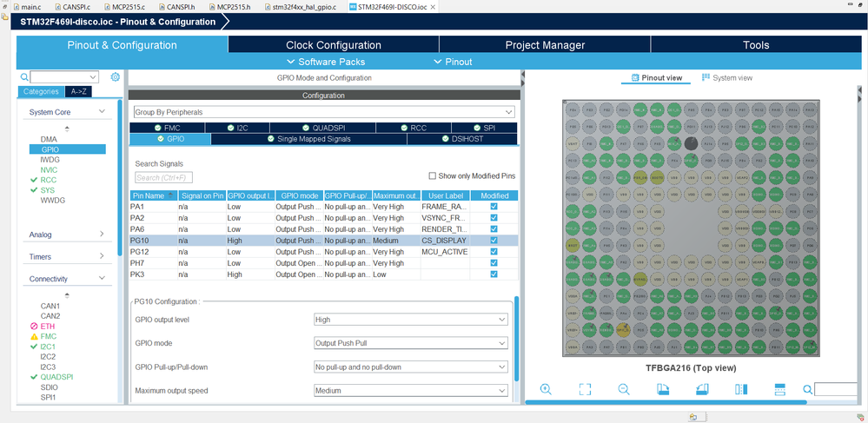Click the bottom status bar task icon
The image size is (868, 423).
pyautogui.click(x=692, y=417)
